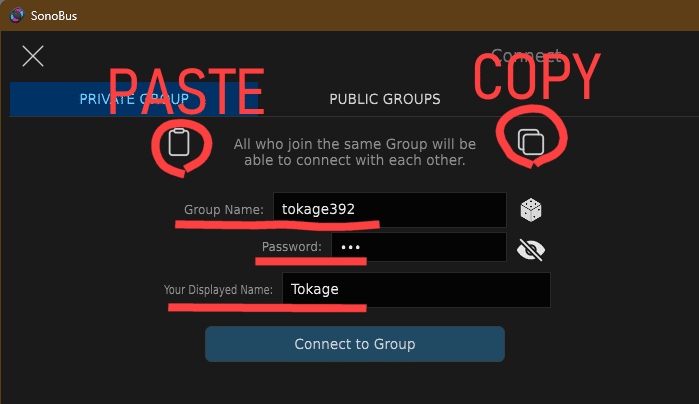The image size is (699, 404).
Task: Click the Connect to Group button
Action: coord(355,344)
